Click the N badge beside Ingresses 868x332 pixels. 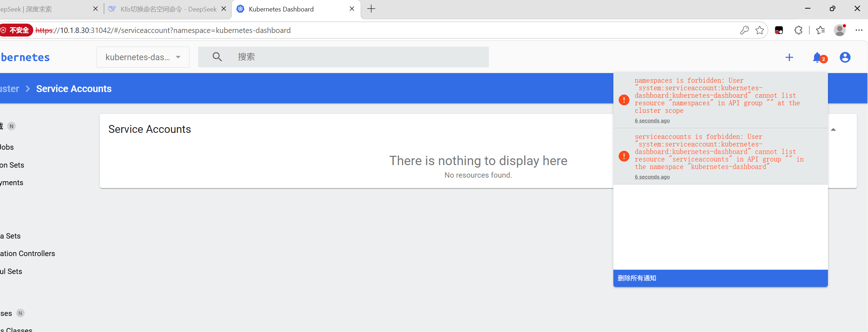coord(20,313)
